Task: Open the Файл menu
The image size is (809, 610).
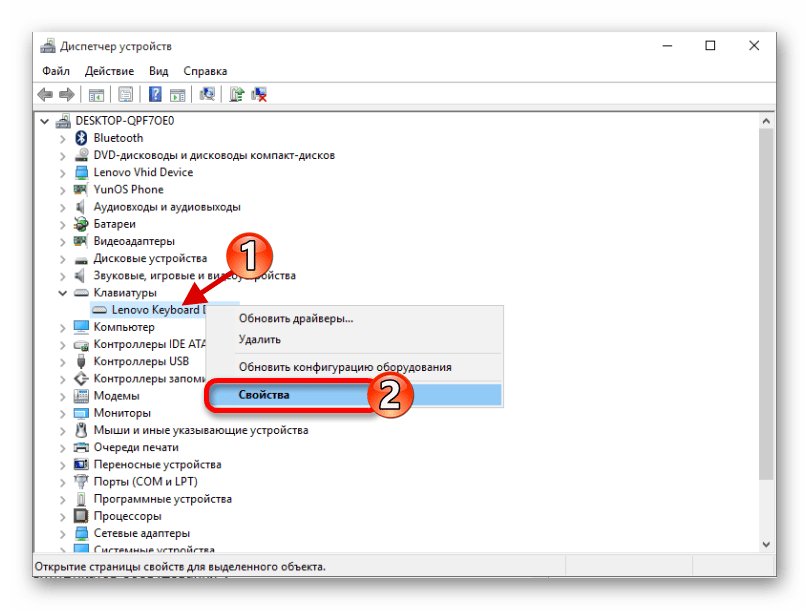Action: pyautogui.click(x=56, y=71)
